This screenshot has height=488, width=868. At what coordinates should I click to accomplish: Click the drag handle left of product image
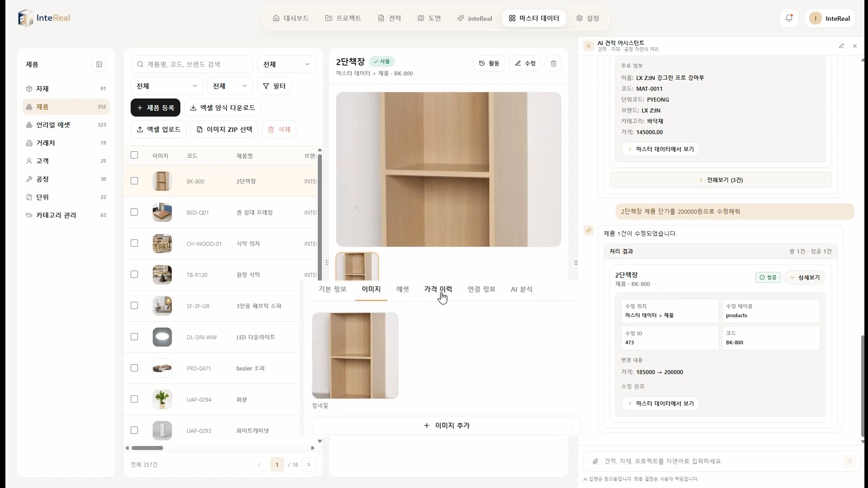tap(327, 263)
